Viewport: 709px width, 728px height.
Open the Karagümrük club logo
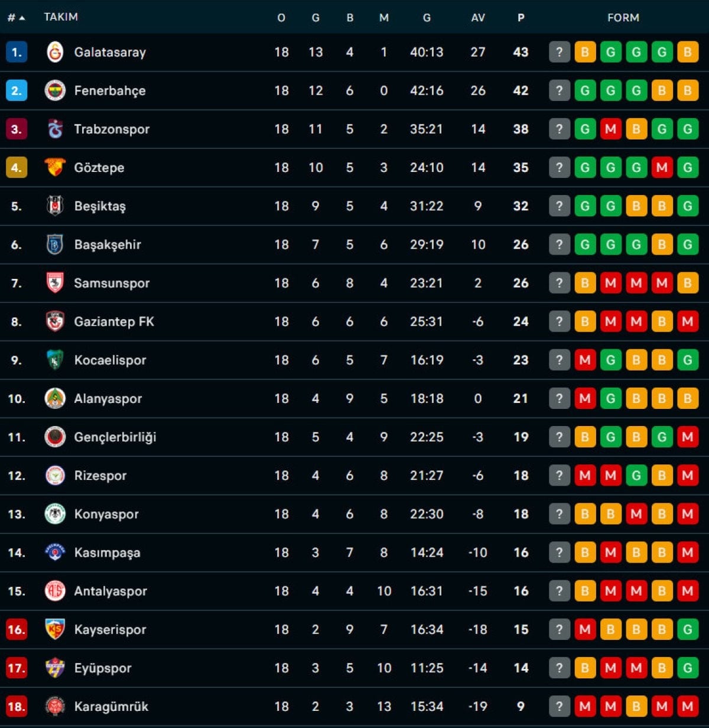pos(55,706)
